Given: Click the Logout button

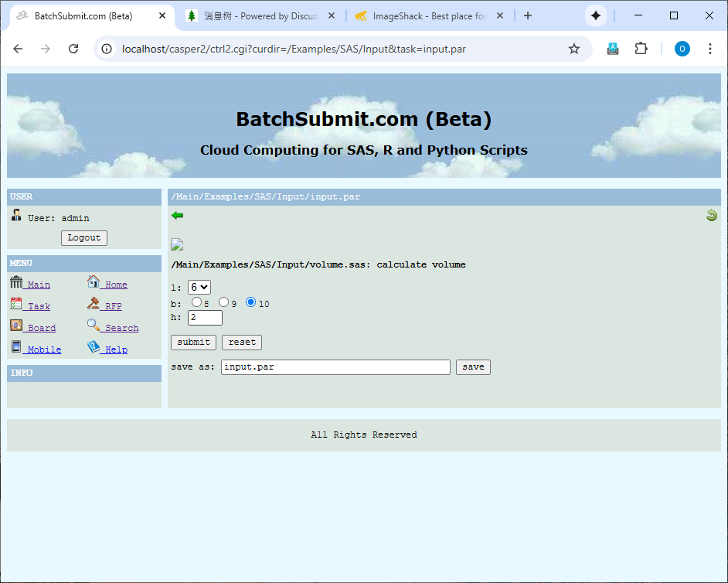Looking at the screenshot, I should [83, 237].
